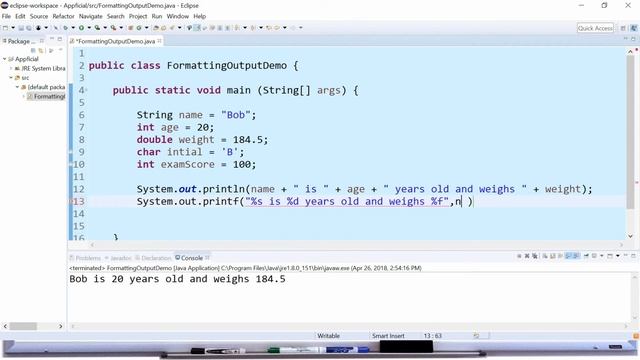
Task: Click the console output line "Bob is 20 years old"
Action: (x=178, y=279)
